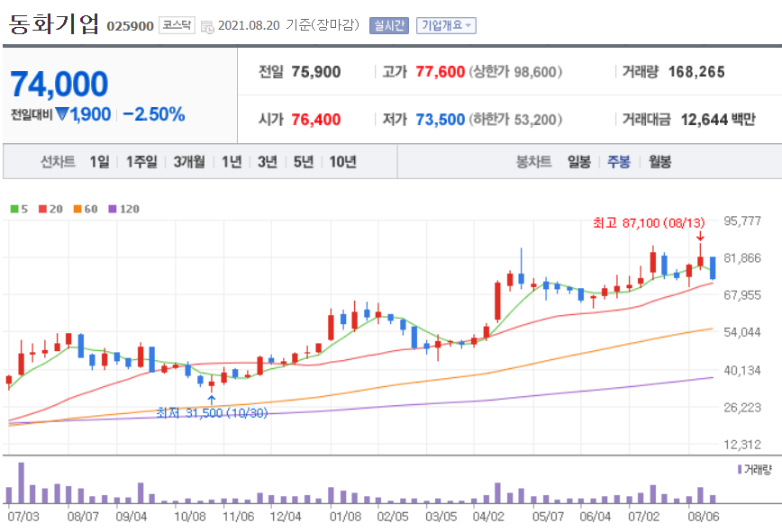Image resolution: width=782 pixels, height=532 pixels.
Task: Click the 04/02 date axis label
Action: pyautogui.click(x=488, y=517)
